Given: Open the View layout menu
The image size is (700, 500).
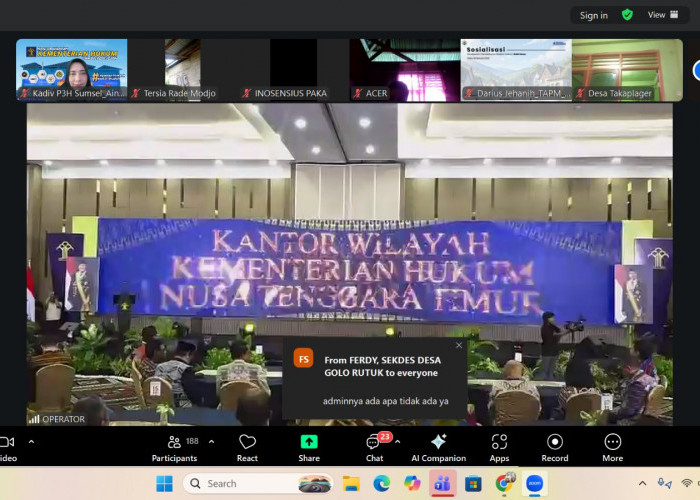Looking at the screenshot, I should 662,15.
